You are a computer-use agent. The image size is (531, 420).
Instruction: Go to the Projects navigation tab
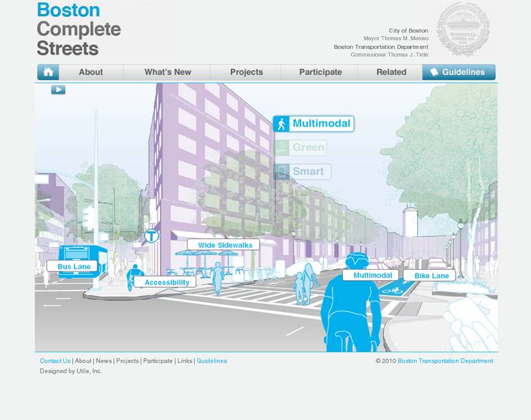pyautogui.click(x=246, y=72)
